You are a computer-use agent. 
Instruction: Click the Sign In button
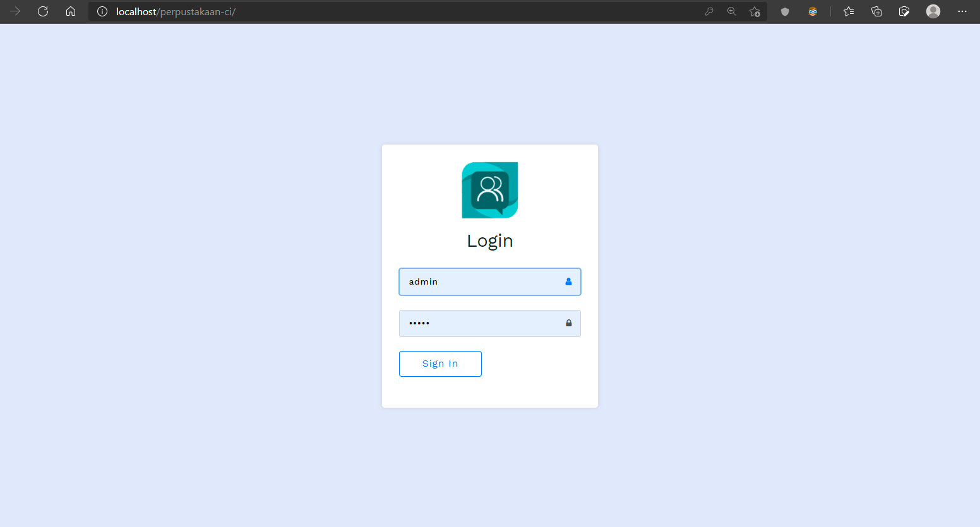(440, 364)
